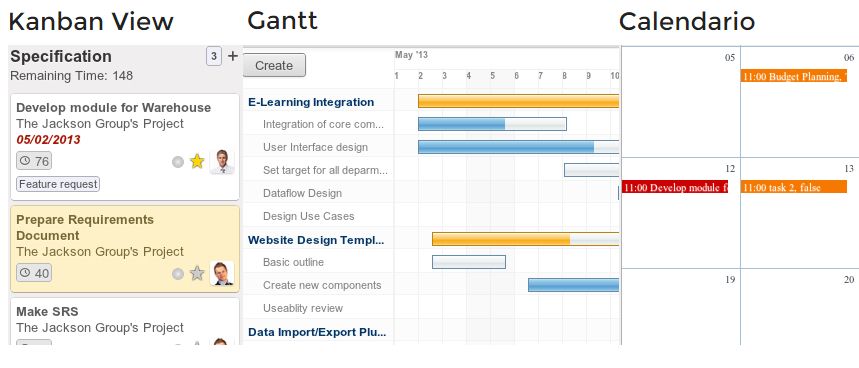This screenshot has width=859, height=368.
Task: Click user avatar on Develop module card
Action: 222,162
